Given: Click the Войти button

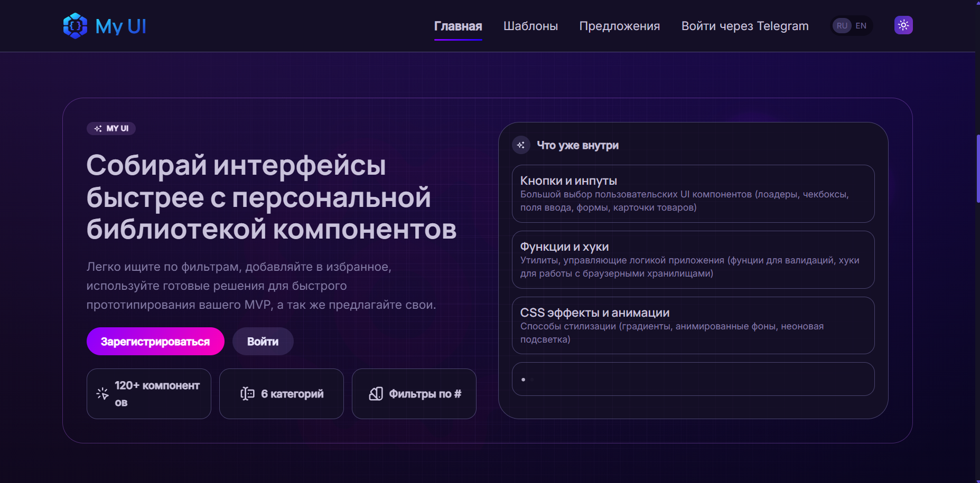Looking at the screenshot, I should (263, 342).
